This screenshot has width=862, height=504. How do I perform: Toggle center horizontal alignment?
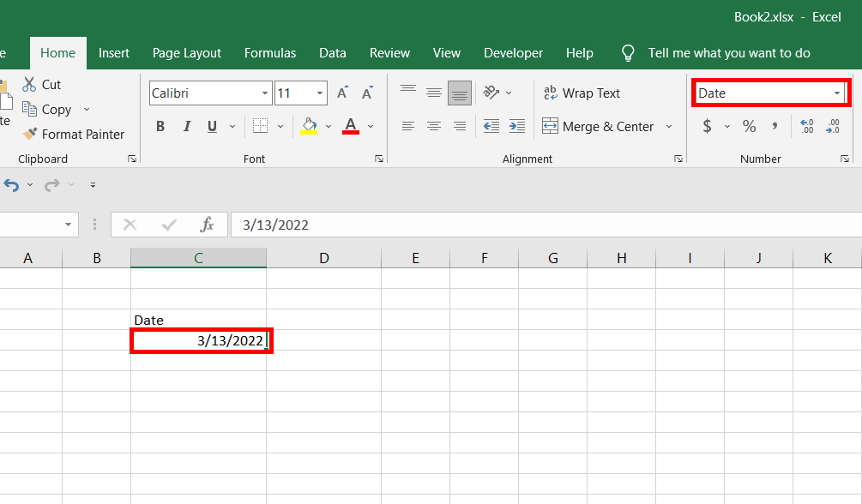pyautogui.click(x=434, y=126)
